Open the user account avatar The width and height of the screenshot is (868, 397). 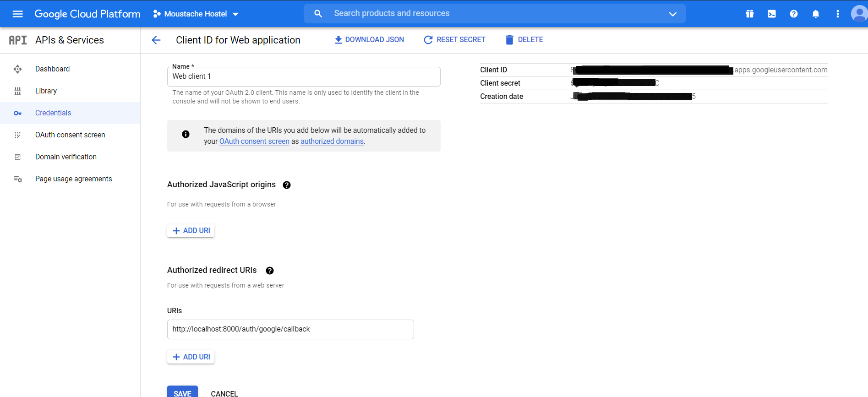pyautogui.click(x=859, y=14)
